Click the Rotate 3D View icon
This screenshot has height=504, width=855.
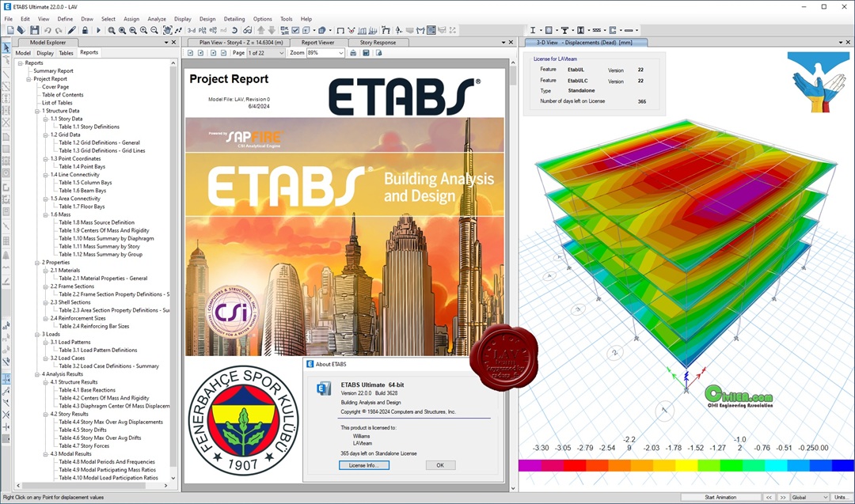(234, 30)
